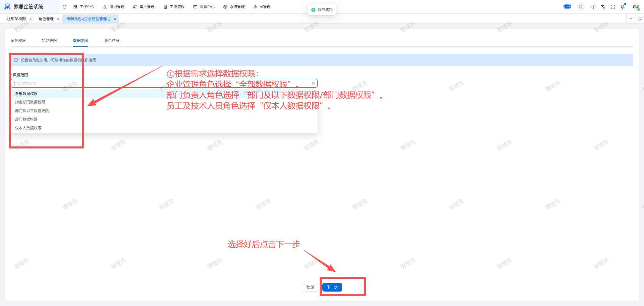
Task: Click the 下一步 button
Action: click(x=332, y=287)
